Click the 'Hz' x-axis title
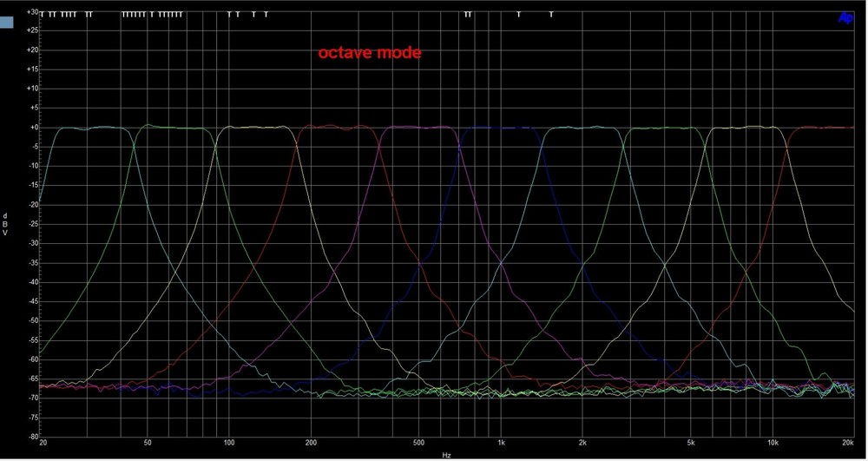868x461 pixels. 446,455
